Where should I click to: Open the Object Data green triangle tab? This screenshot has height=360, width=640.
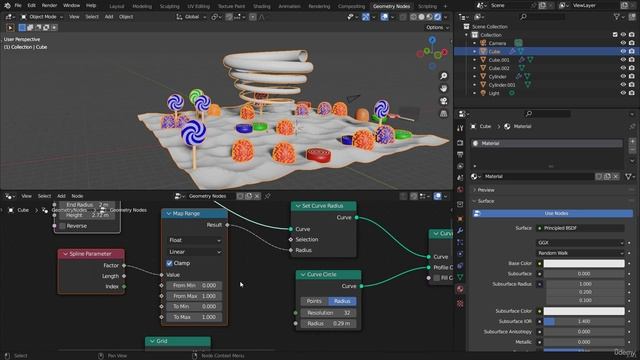click(x=460, y=278)
